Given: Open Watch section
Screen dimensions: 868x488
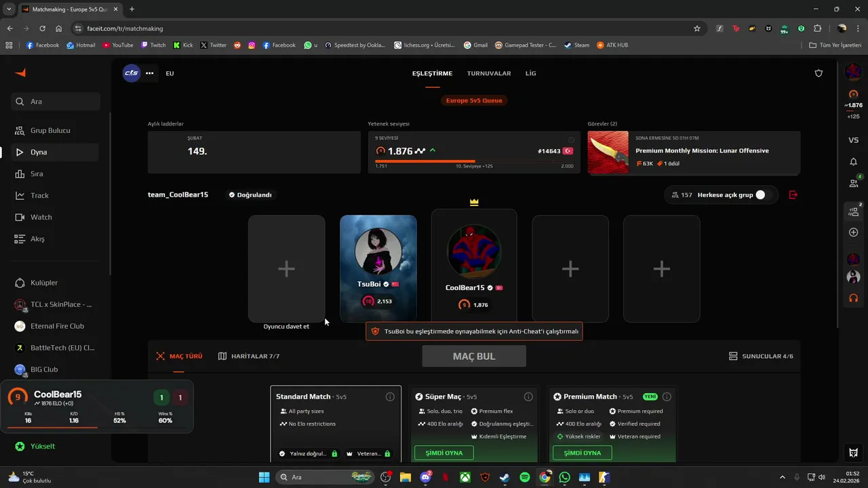Looking at the screenshot, I should 56,217.
